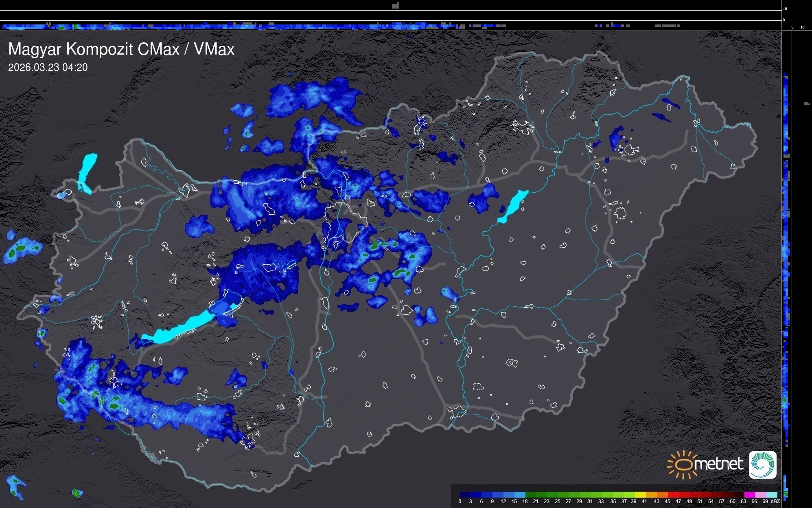The image size is (812, 508).
Task: Click the dBZ unit label
Action: pos(775,501)
